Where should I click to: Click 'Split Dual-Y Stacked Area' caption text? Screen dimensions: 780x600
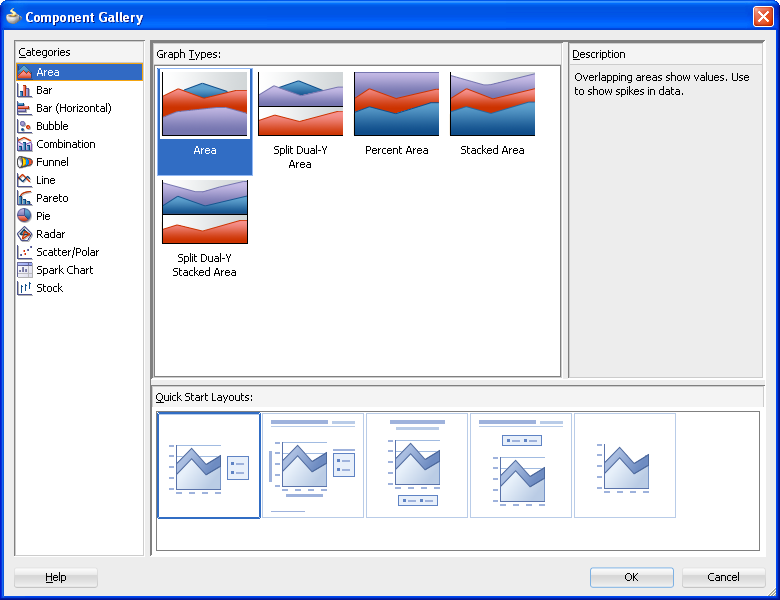[x=204, y=265]
